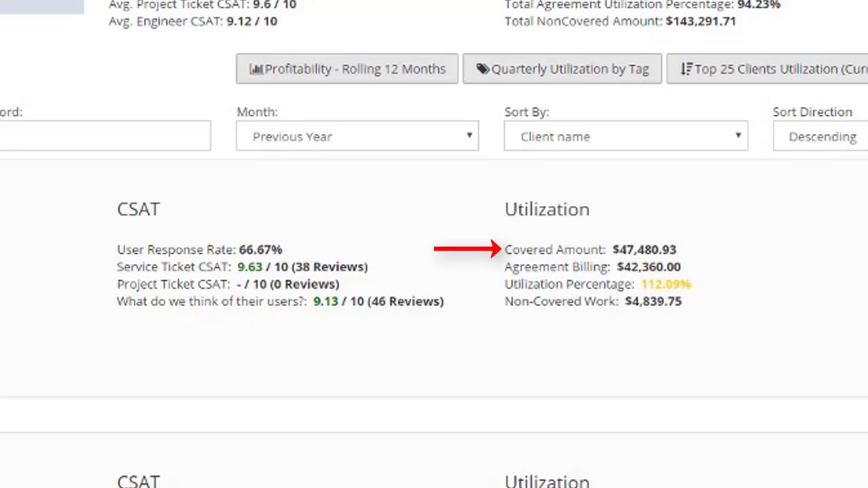Click the Utilization Percentage value 112.09%
The height and width of the screenshot is (488, 868).
point(666,284)
